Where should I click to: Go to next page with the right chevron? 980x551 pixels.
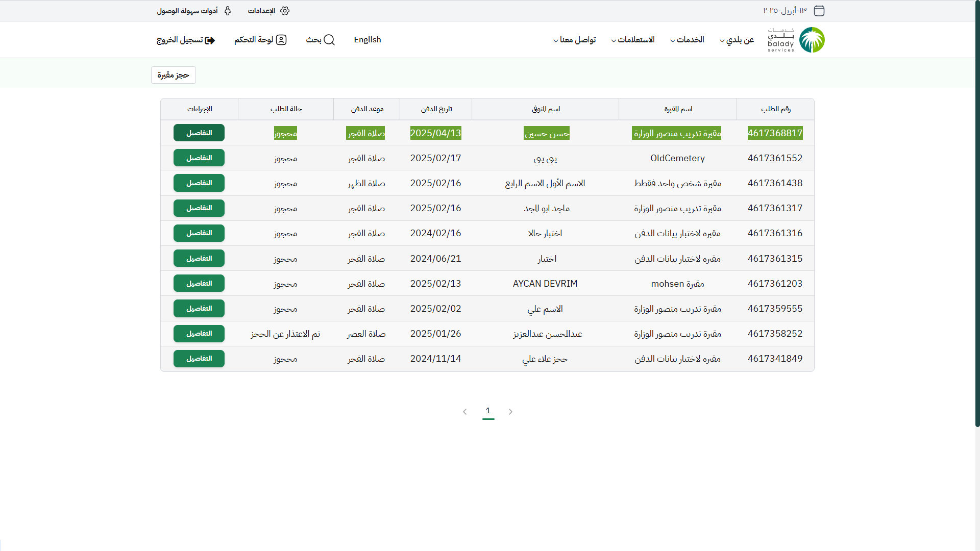pyautogui.click(x=510, y=412)
